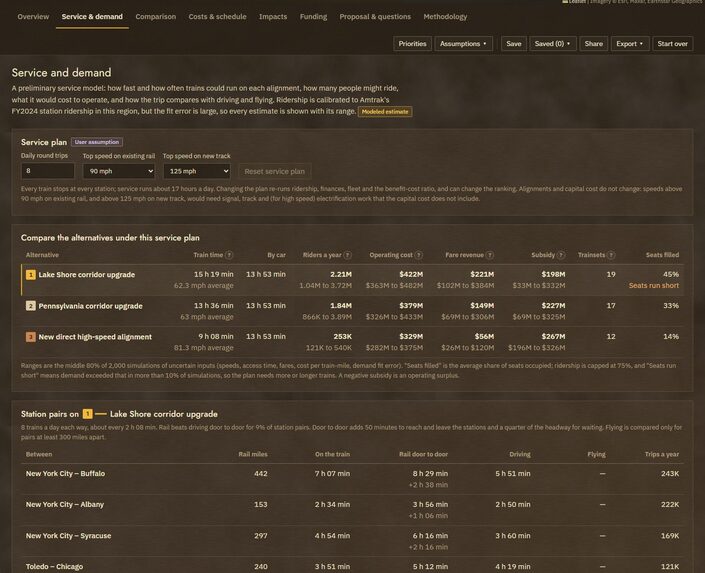The width and height of the screenshot is (705, 573).
Task: Open the Operating cost help icon
Action: 419,255
